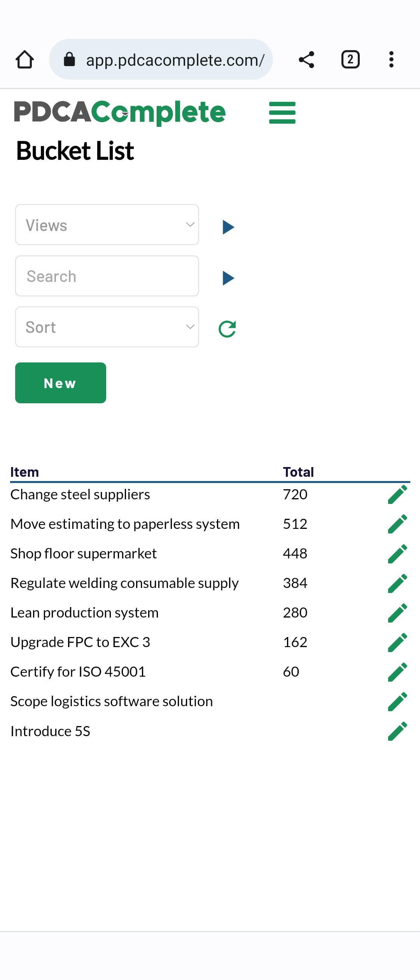The height and width of the screenshot is (980, 420).
Task: Edit the Introduce 5S item
Action: pos(397,731)
